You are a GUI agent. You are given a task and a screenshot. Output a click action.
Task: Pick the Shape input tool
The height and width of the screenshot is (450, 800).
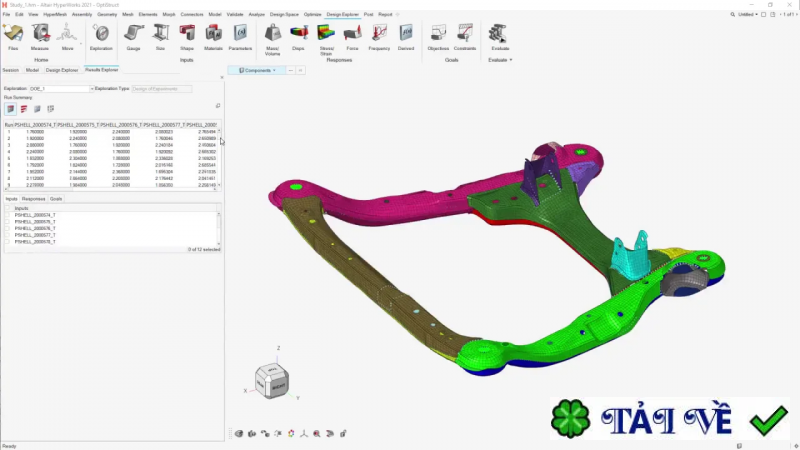(187, 37)
